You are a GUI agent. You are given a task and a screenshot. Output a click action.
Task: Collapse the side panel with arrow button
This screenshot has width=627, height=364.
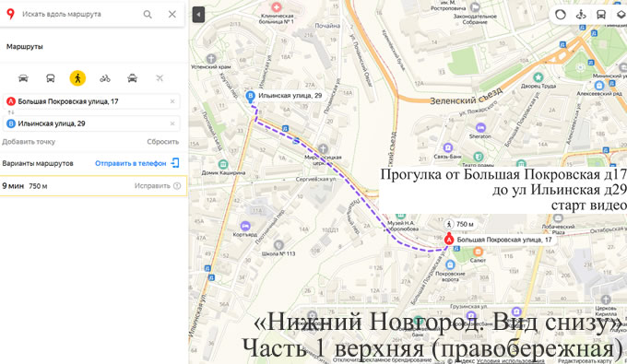pyautogui.click(x=198, y=15)
